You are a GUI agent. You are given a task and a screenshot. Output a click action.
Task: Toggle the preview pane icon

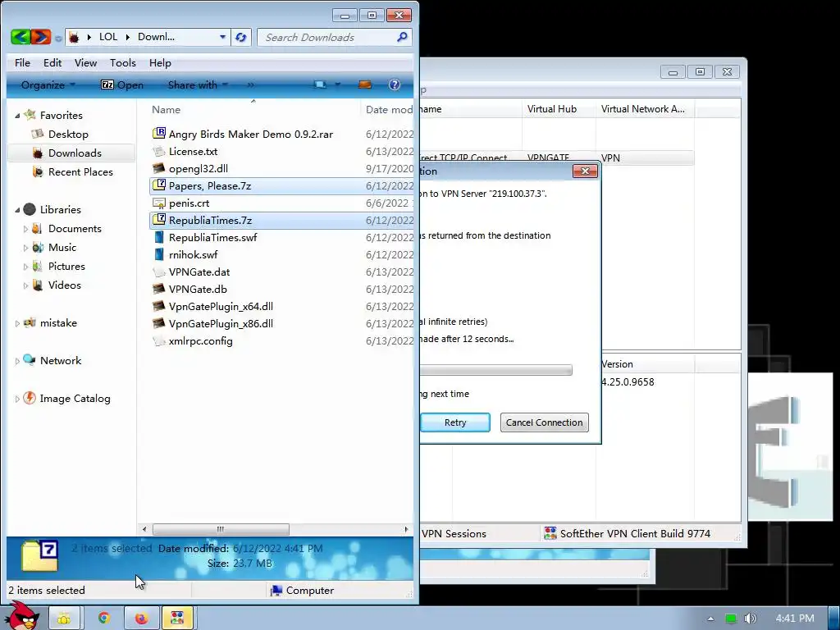point(365,84)
